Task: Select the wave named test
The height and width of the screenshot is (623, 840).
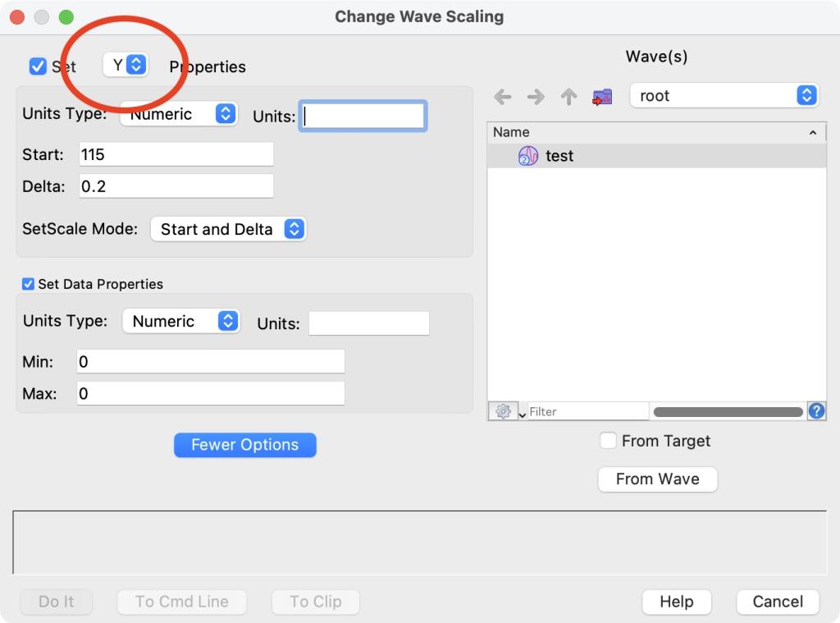Action: click(656, 156)
